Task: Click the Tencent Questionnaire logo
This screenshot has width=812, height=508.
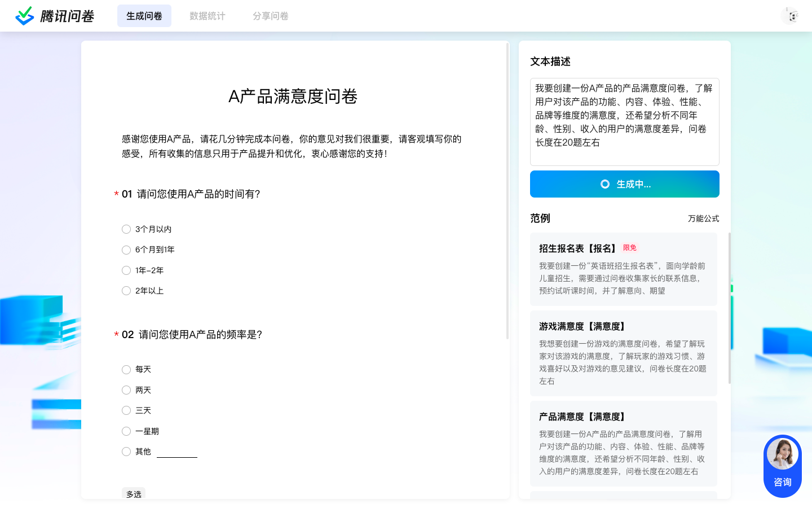Action: pos(55,16)
